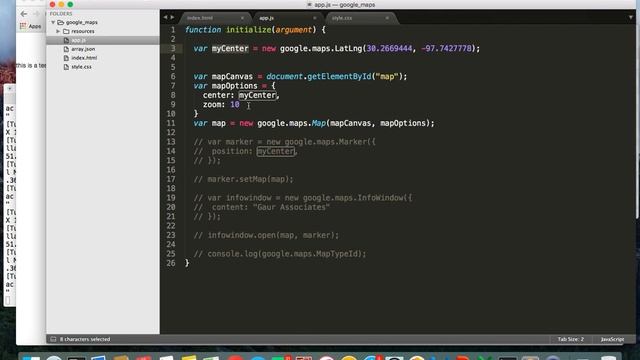Click the Map constructor on line 11
Screen dimensions: 640x360
pyautogui.click(x=319, y=123)
